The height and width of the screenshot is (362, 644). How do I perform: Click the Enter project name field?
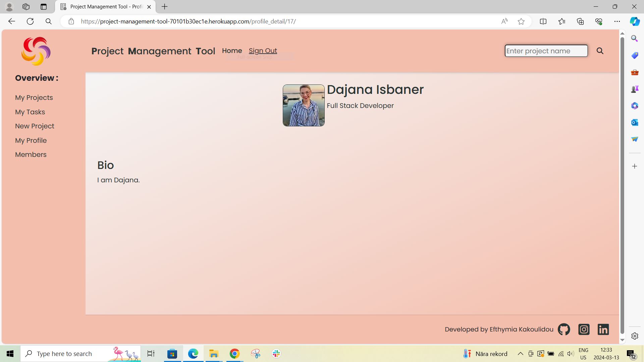(546, 51)
